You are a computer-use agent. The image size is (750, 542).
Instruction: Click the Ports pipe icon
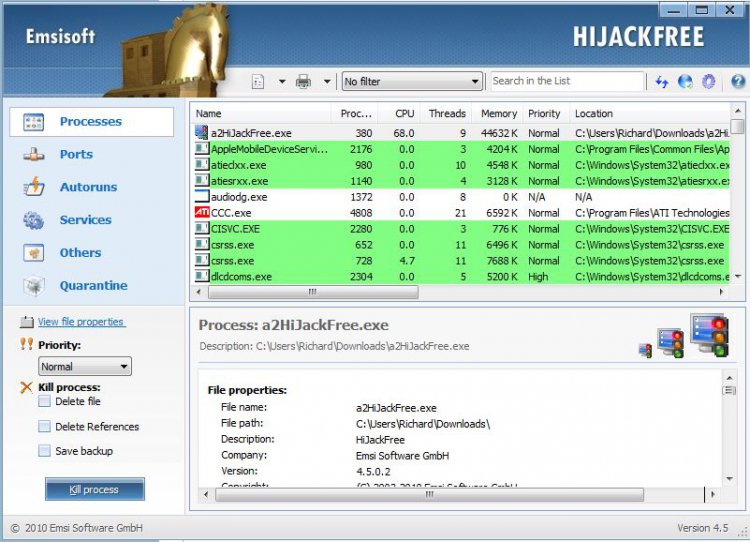pos(33,155)
